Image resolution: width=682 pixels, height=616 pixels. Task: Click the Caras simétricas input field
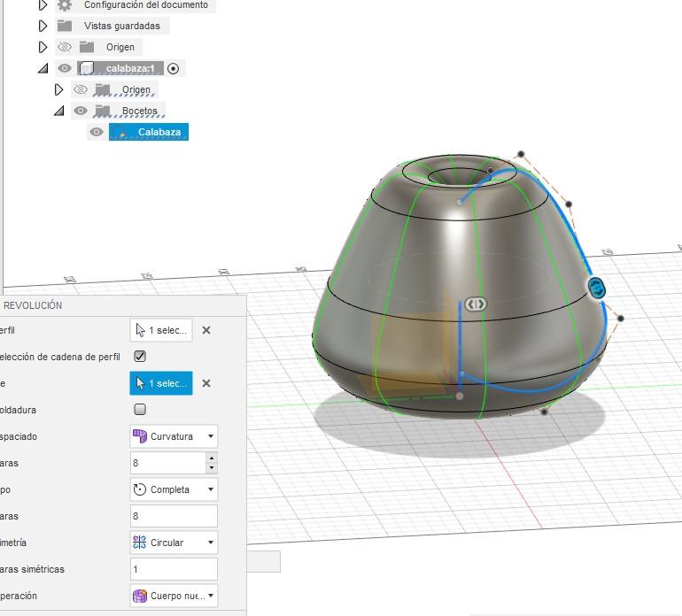click(x=174, y=569)
